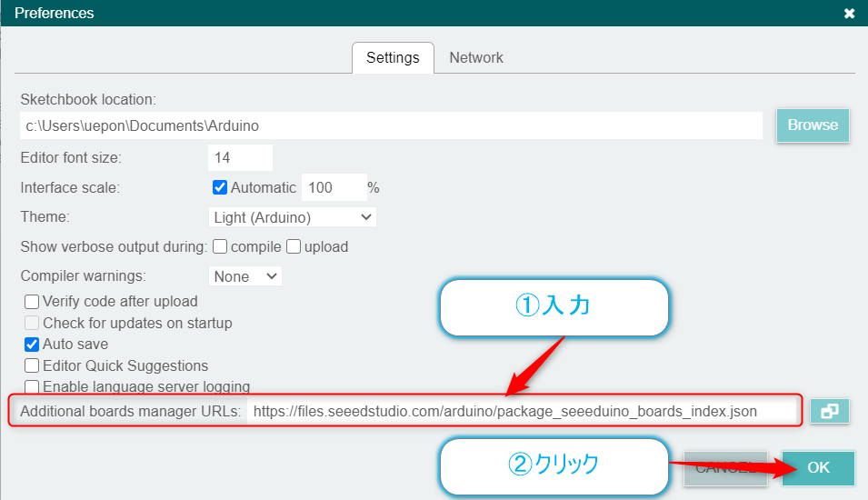Check Verify code after upload
The image size is (868, 500).
(x=32, y=301)
